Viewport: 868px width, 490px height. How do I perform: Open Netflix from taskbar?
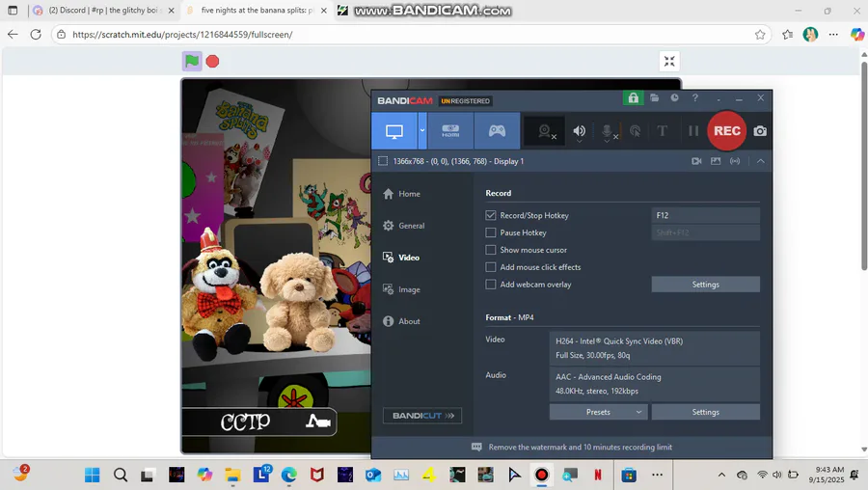(598, 475)
